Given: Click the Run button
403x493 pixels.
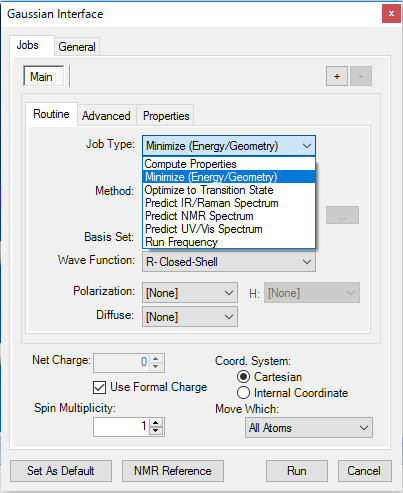Looking at the screenshot, I should point(297,471).
